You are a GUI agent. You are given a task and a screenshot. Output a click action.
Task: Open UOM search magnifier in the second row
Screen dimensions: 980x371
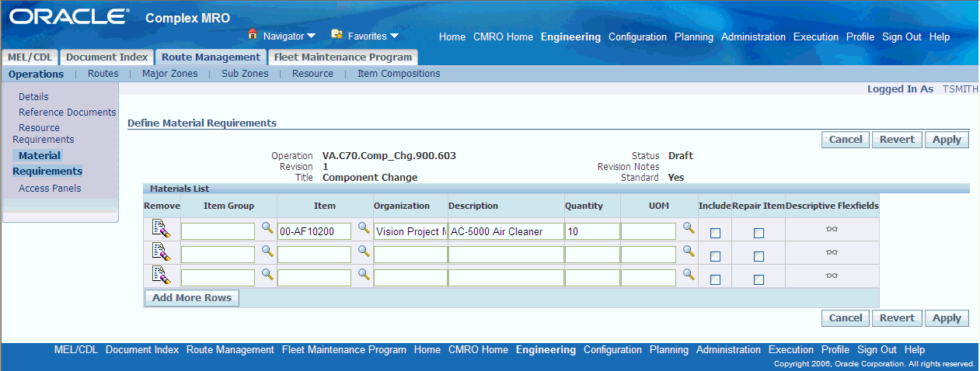[x=688, y=251]
